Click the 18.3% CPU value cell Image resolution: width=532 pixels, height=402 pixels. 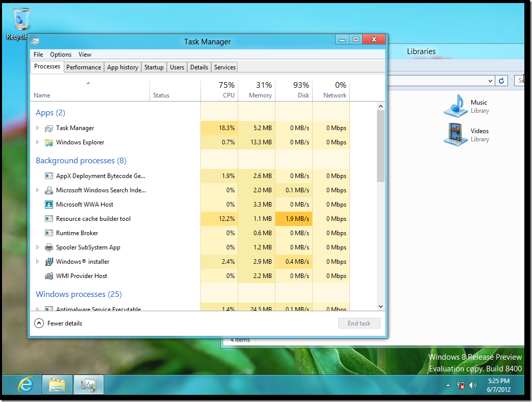tap(219, 128)
